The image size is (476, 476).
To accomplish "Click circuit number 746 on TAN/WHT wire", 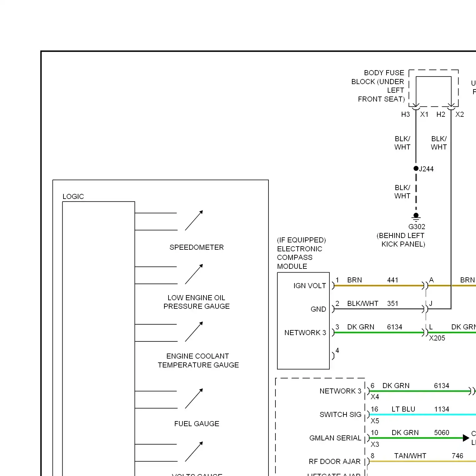I will coord(457,456).
